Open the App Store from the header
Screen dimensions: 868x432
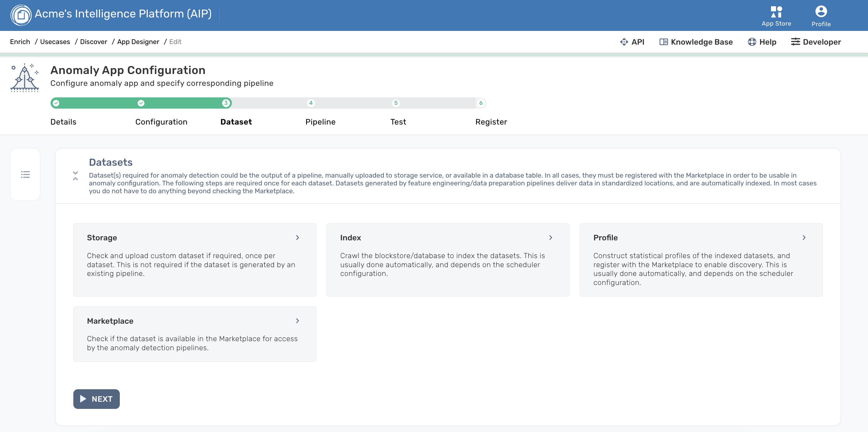(776, 15)
